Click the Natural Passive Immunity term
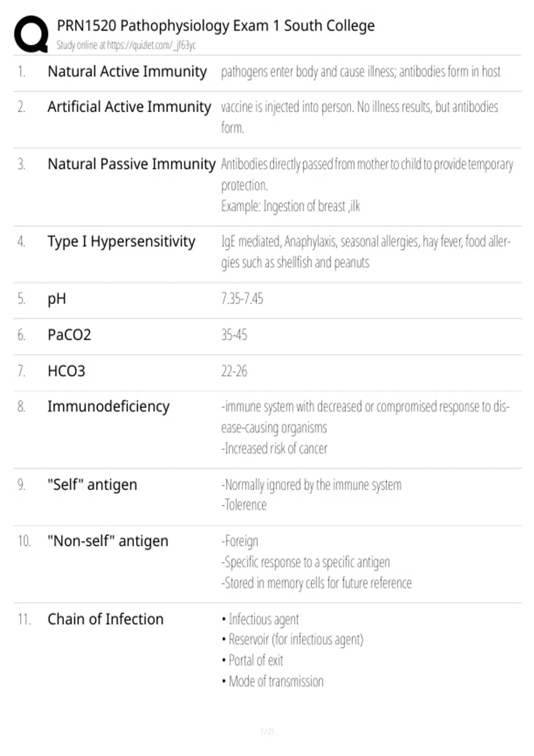The image size is (534, 756). click(x=131, y=164)
